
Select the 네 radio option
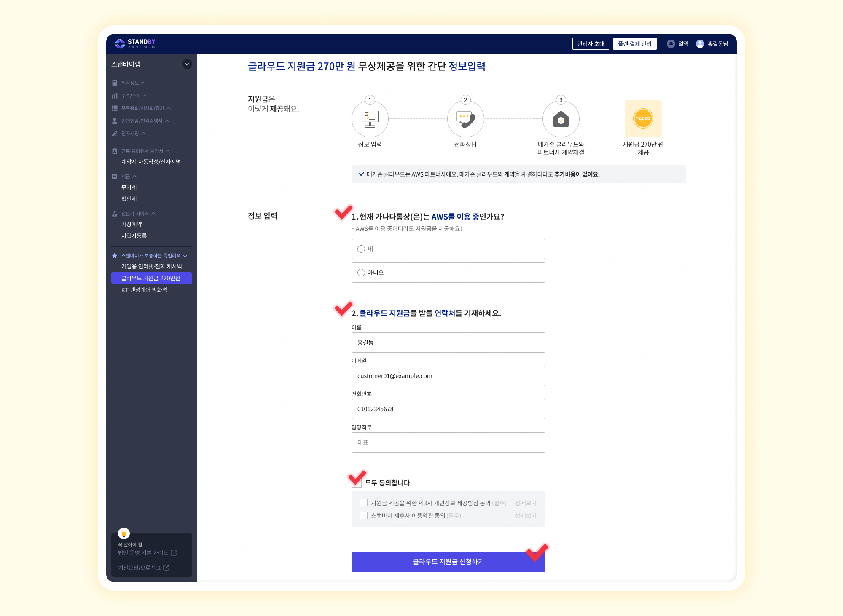click(361, 249)
